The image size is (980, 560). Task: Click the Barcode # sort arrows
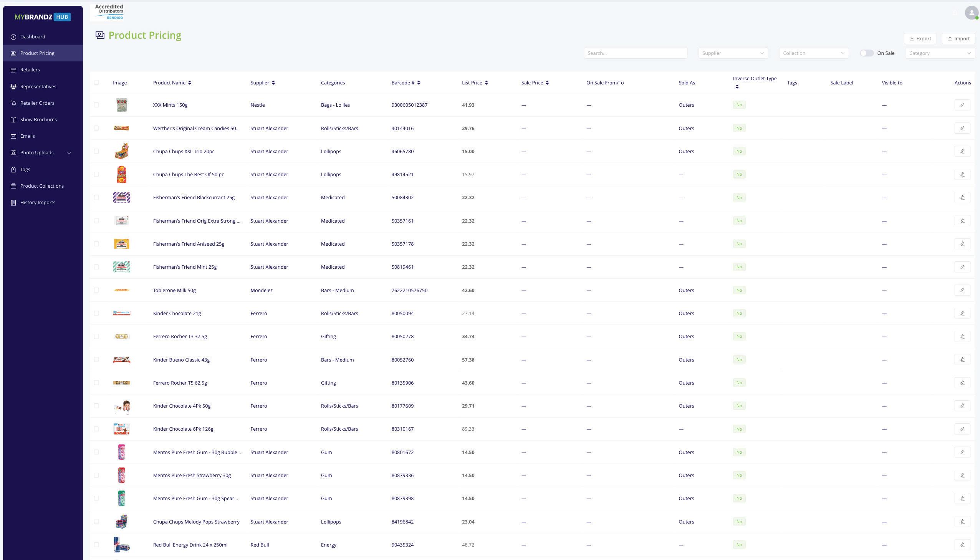coord(419,83)
